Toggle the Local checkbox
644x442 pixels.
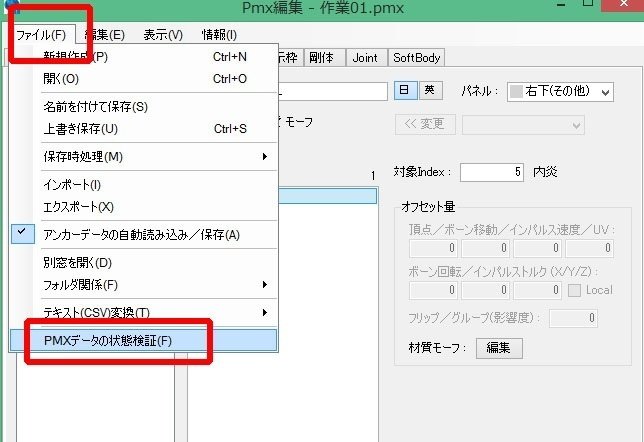pyautogui.click(x=574, y=290)
